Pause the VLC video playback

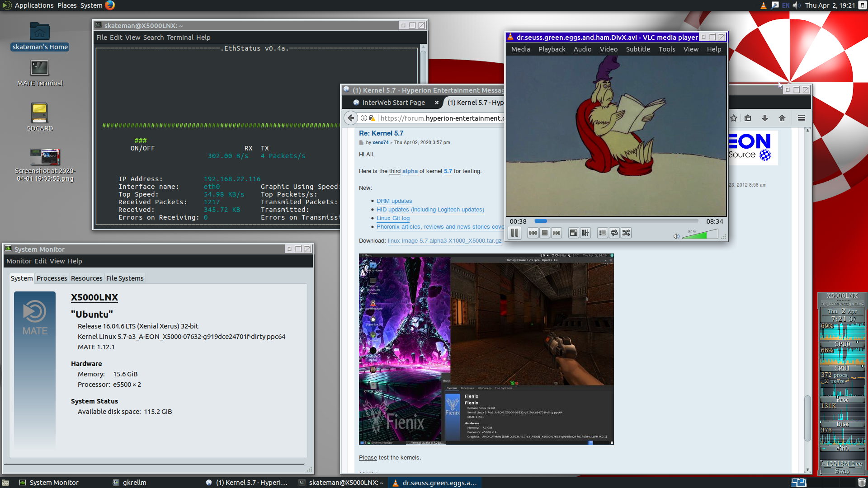point(514,233)
